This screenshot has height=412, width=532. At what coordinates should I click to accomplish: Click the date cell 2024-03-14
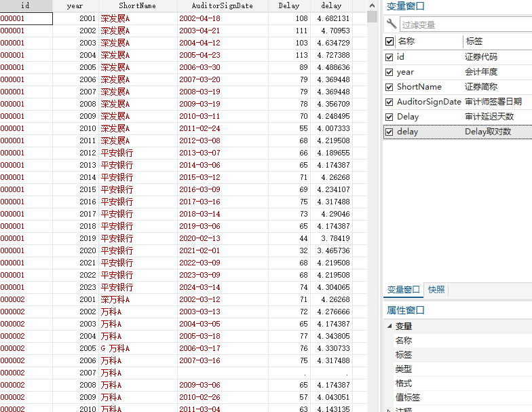tap(223, 288)
